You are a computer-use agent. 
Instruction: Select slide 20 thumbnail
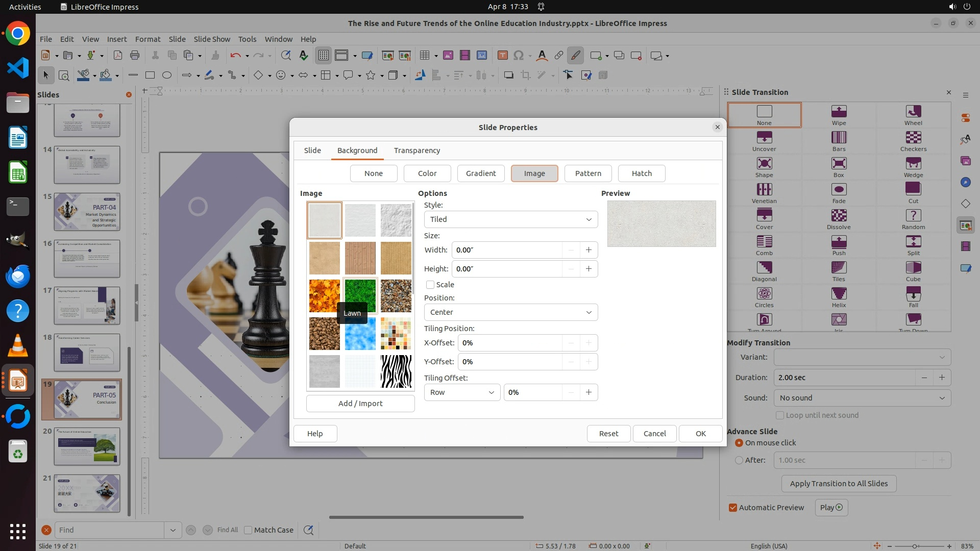click(x=87, y=446)
